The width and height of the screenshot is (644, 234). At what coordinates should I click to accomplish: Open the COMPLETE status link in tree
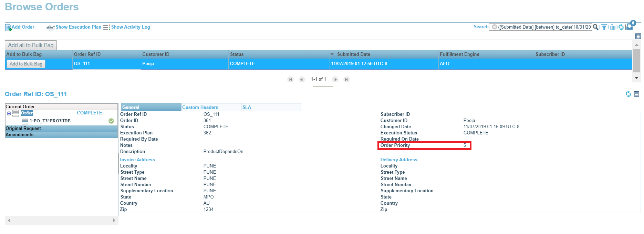point(90,113)
